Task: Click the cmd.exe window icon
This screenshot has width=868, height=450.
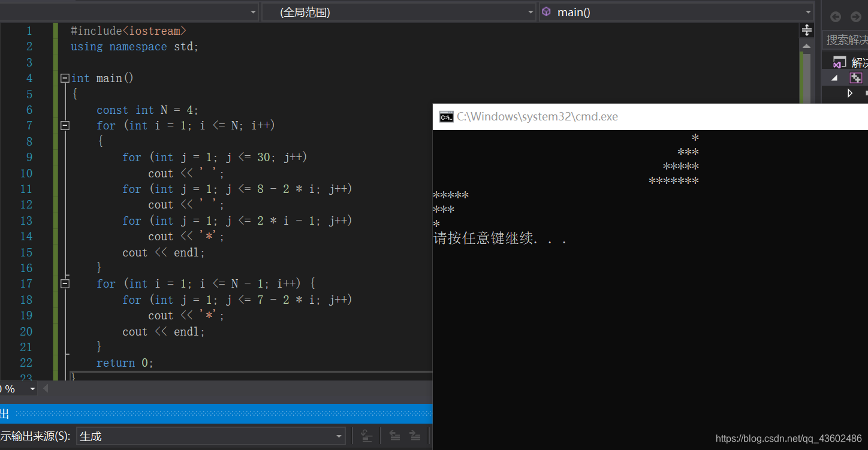Action: 446,117
